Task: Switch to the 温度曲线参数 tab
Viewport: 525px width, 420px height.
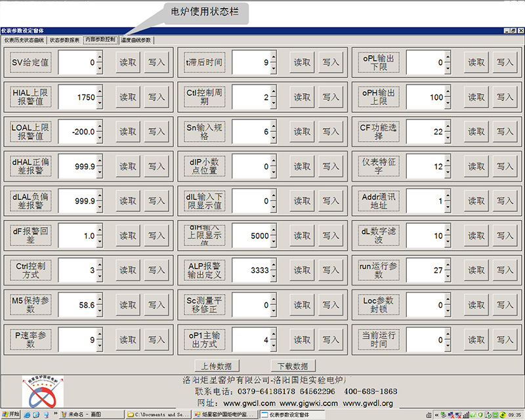Action: click(x=135, y=39)
